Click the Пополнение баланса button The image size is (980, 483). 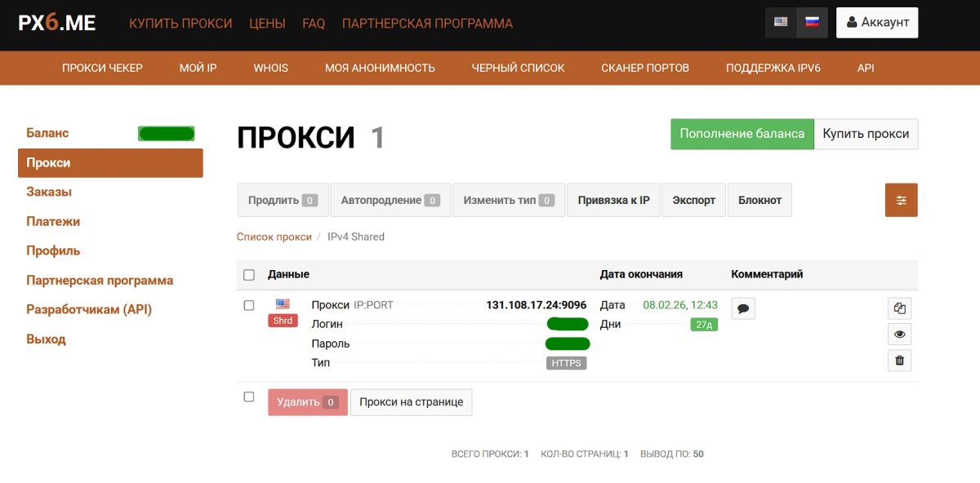[x=742, y=134]
